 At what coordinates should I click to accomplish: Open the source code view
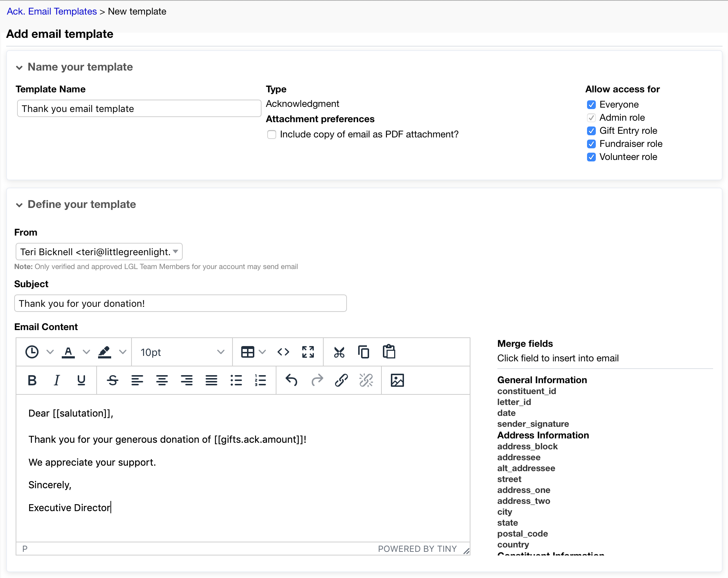pyautogui.click(x=283, y=352)
